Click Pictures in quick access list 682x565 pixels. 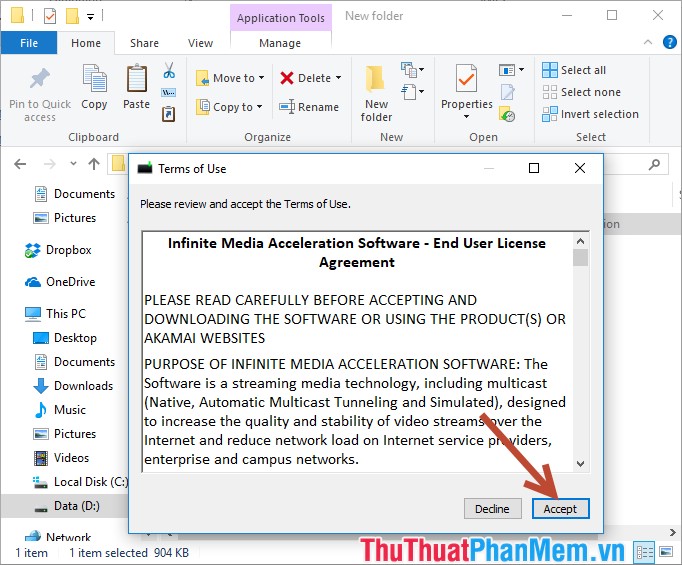point(64,218)
